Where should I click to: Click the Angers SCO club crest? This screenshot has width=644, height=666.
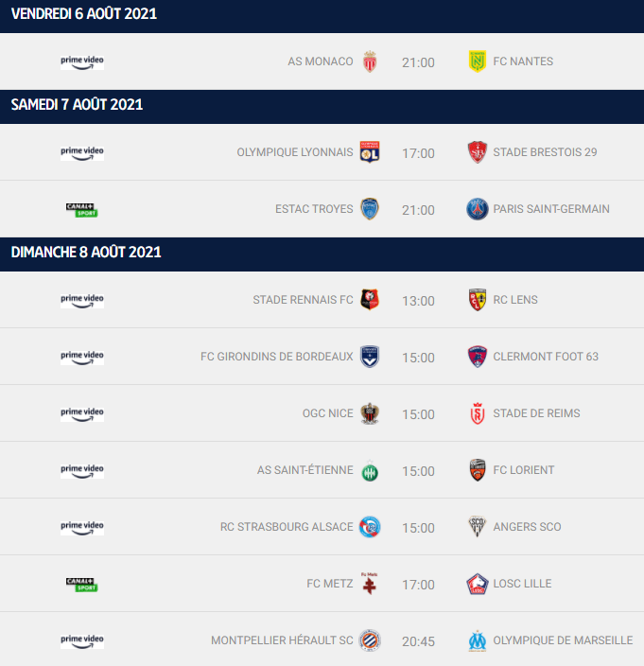[478, 527]
